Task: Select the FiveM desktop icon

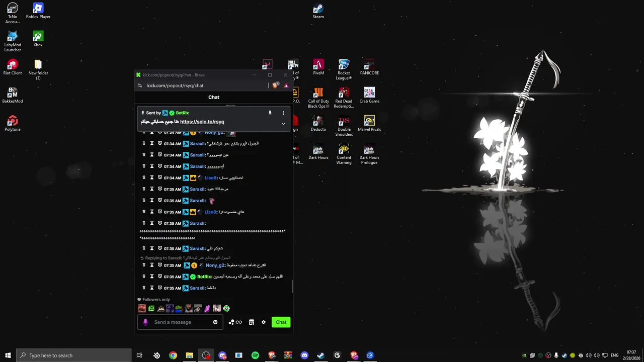Action: coord(318,67)
